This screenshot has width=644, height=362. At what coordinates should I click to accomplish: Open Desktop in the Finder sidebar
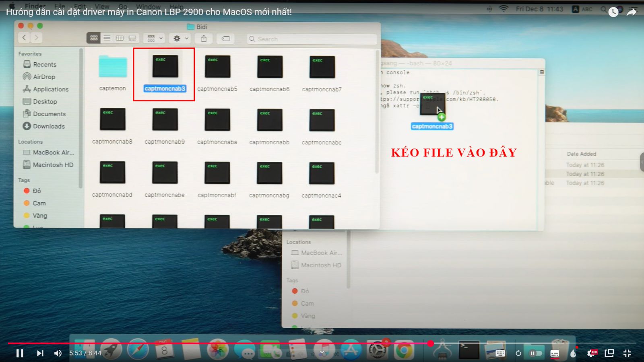[x=40, y=101]
